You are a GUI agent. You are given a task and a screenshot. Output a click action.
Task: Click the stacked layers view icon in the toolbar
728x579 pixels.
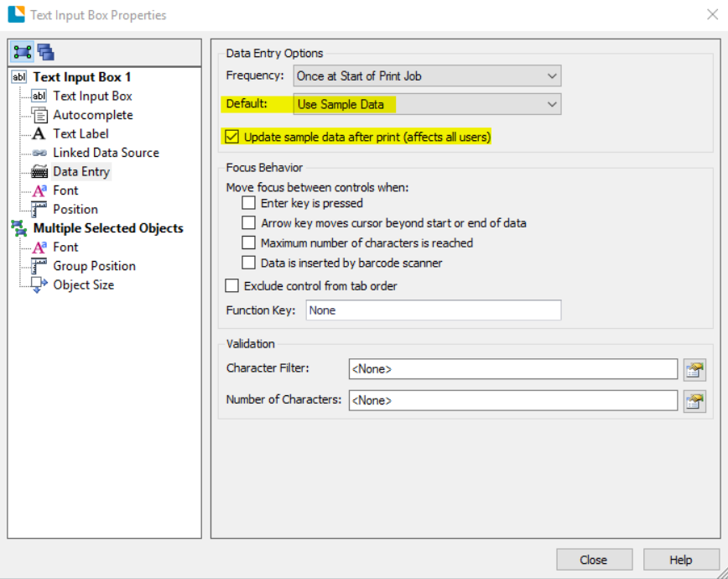(46, 52)
